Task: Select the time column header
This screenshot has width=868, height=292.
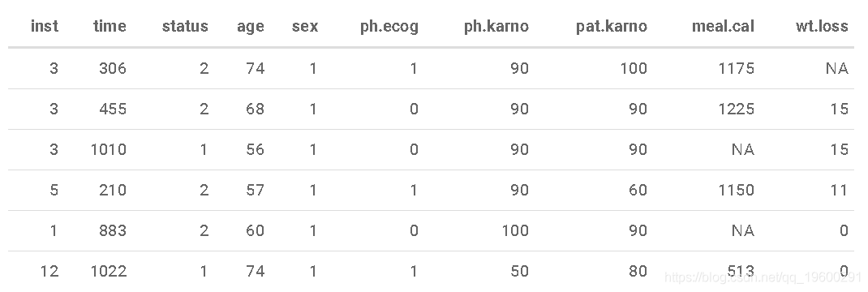Action: pos(110,26)
